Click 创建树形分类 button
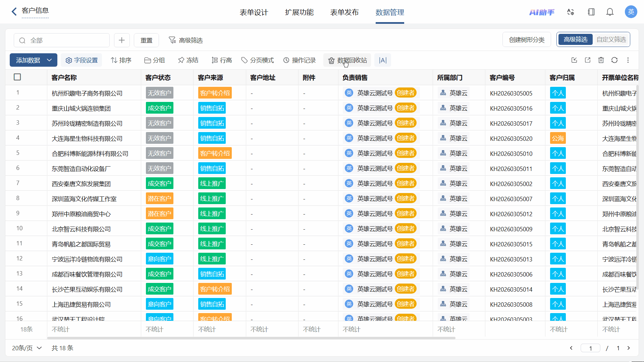 pos(527,40)
